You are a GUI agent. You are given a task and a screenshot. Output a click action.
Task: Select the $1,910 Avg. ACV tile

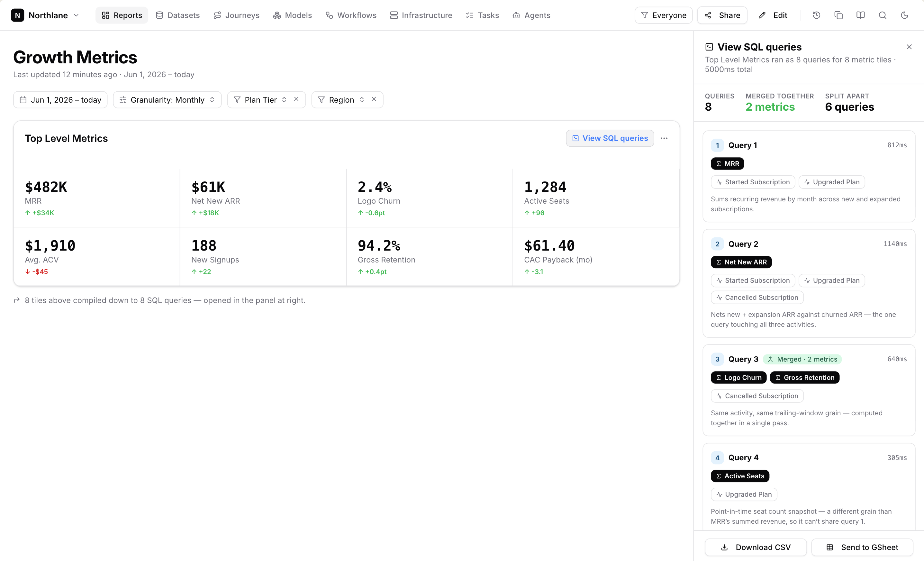tap(97, 257)
